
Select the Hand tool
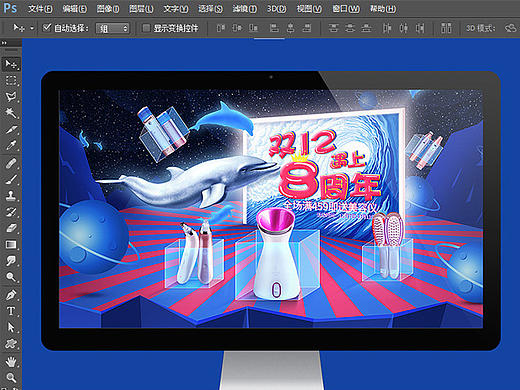pyautogui.click(x=11, y=361)
